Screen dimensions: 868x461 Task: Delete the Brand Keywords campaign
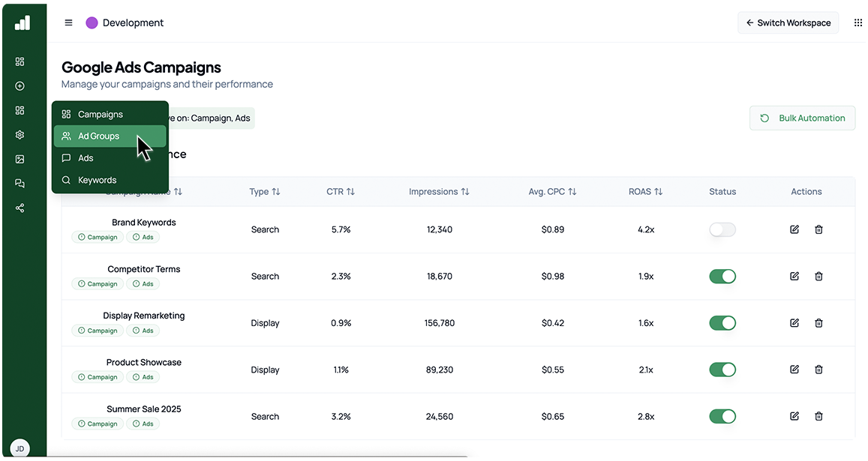818,229
